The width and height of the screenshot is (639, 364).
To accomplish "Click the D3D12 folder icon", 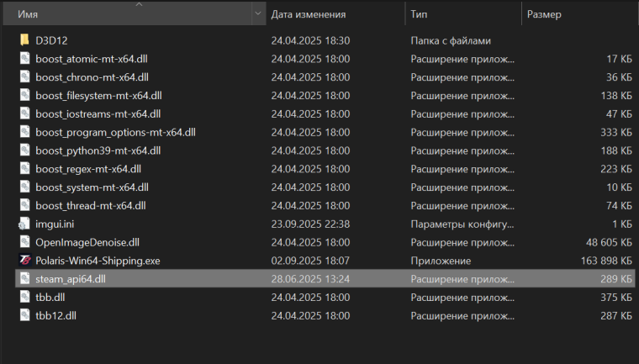I will [x=25, y=40].
